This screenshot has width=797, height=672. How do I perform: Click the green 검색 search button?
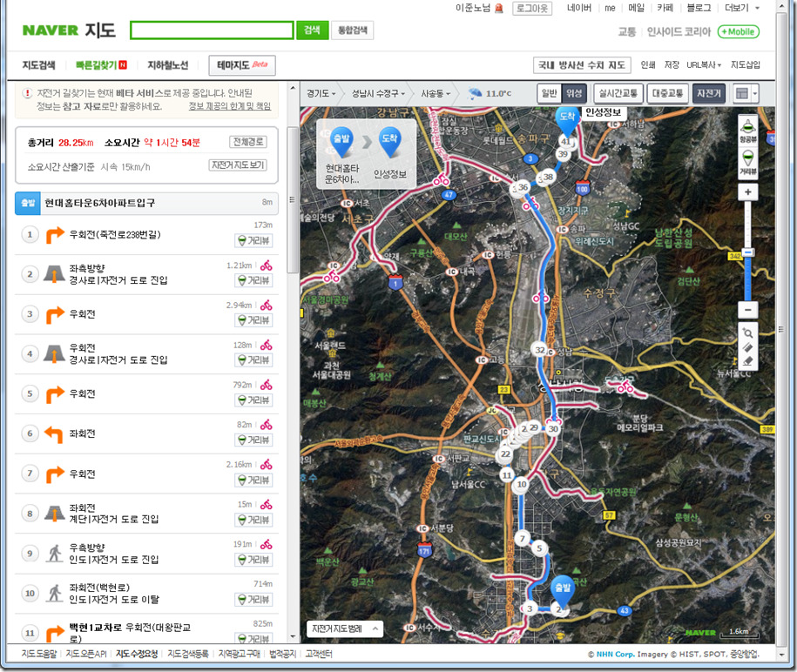tap(312, 30)
